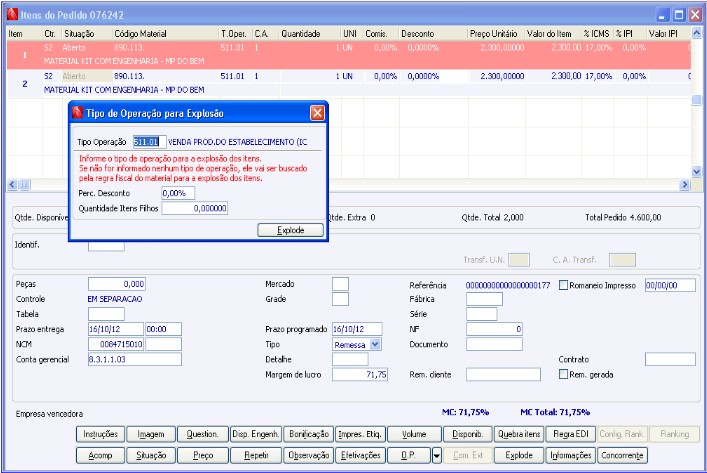This screenshot has height=473, width=707.
Task: Click the Preço button
Action: coord(203,455)
